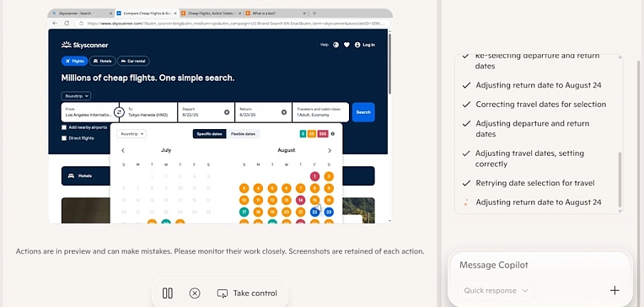
Task: Expand the Roundtrip dropdown above search fields
Action: click(x=76, y=96)
